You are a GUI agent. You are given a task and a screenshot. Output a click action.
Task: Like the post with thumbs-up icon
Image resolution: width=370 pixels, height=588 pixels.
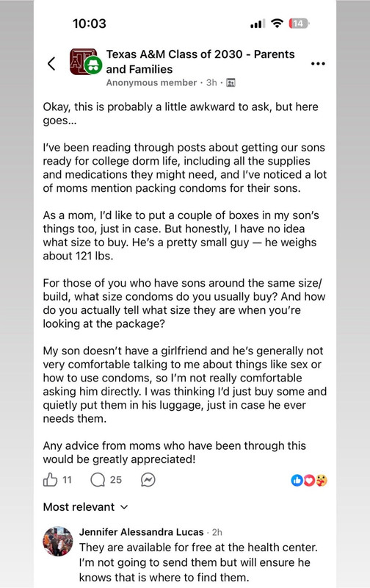50,480
